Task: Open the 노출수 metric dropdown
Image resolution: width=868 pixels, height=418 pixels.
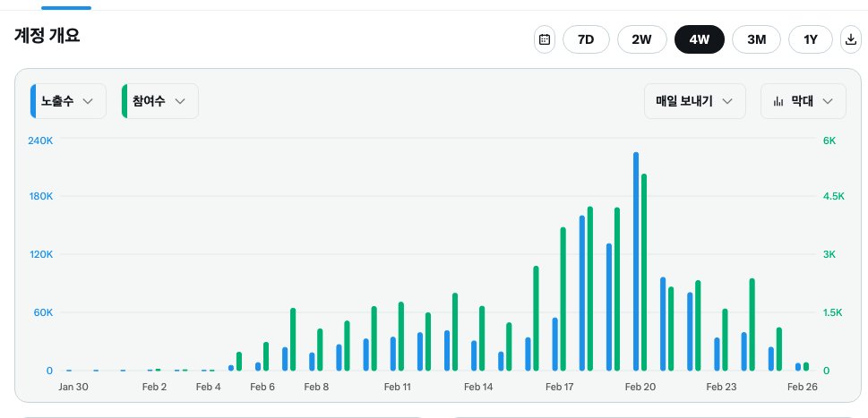Action: click(68, 101)
